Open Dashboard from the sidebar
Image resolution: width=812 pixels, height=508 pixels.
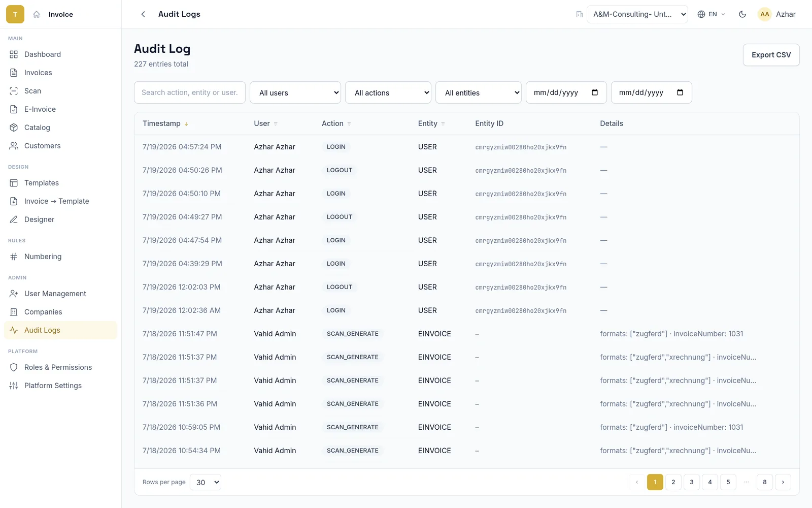click(x=60, y=54)
